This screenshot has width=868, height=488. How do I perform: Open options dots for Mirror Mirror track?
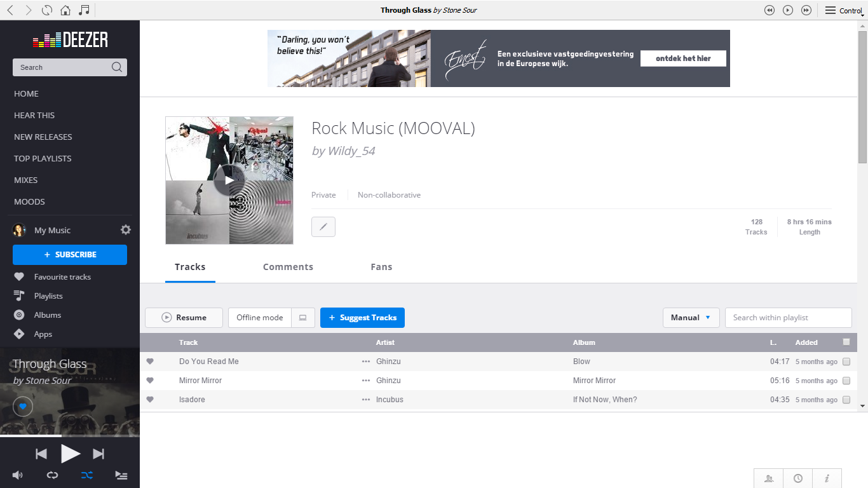coord(365,381)
